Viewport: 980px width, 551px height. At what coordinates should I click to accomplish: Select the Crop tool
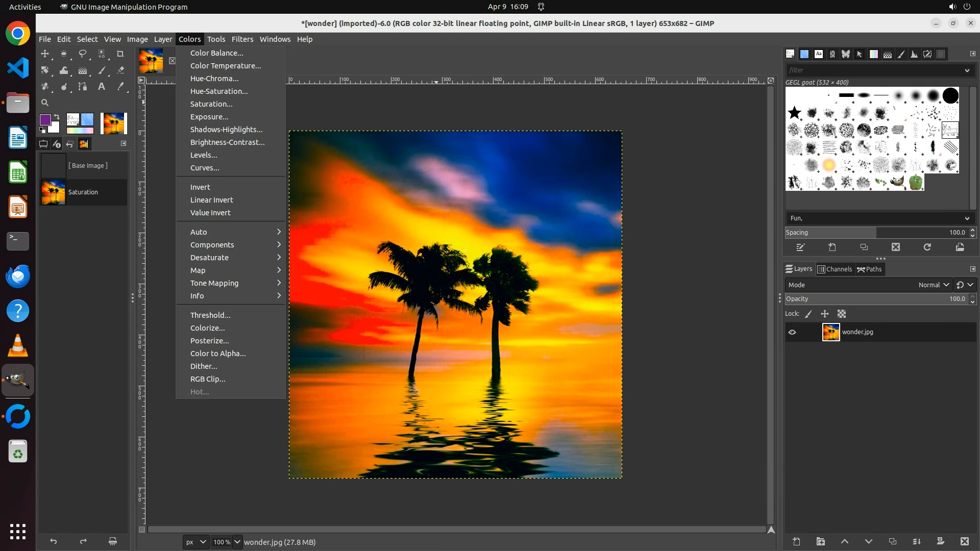(120, 54)
